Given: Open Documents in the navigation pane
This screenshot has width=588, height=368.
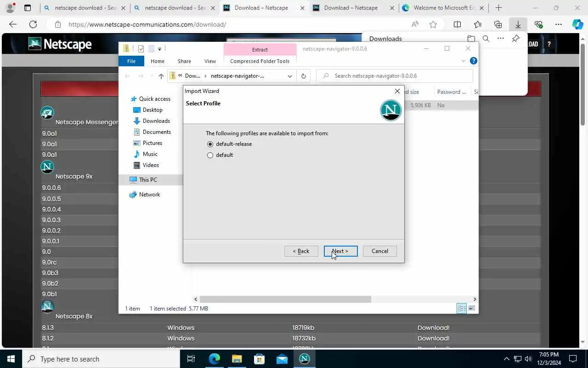Looking at the screenshot, I should click(157, 132).
